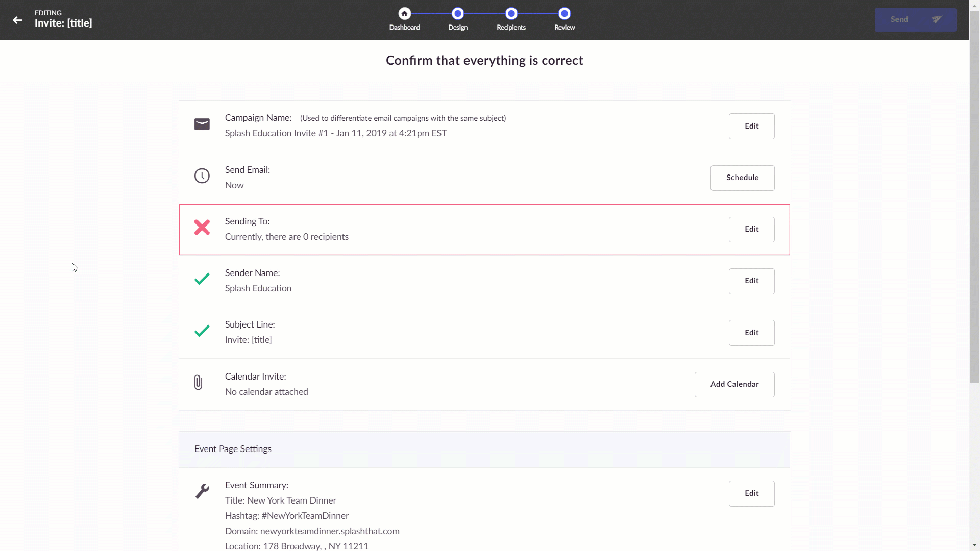Go to the Dashboard step icon
Viewport: 980px width, 551px height.
404,14
